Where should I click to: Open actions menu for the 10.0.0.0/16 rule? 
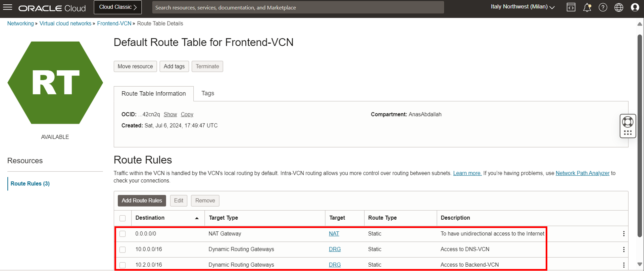click(x=624, y=250)
